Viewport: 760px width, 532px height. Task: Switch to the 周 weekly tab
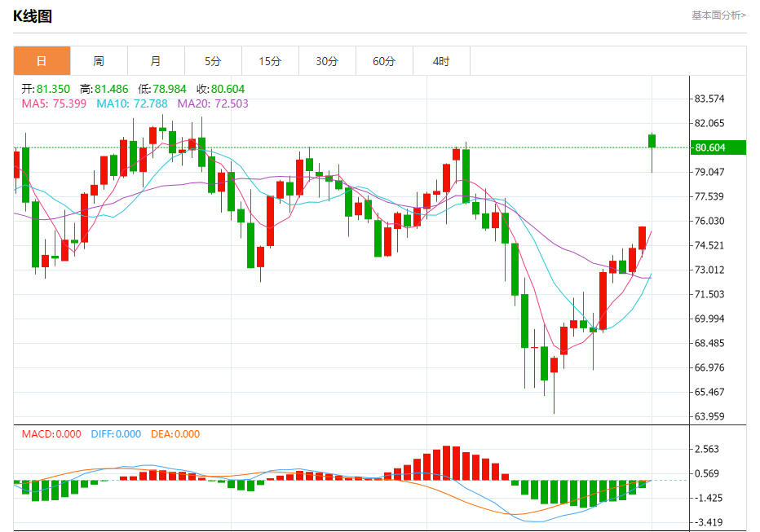pos(99,61)
